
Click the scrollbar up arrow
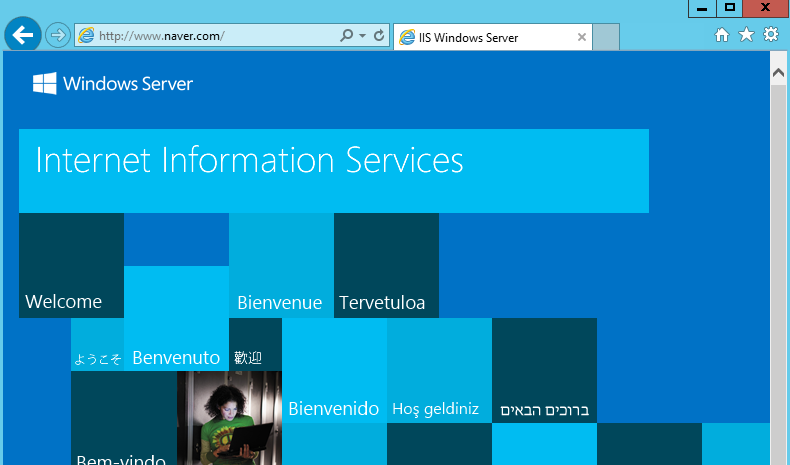[778, 74]
